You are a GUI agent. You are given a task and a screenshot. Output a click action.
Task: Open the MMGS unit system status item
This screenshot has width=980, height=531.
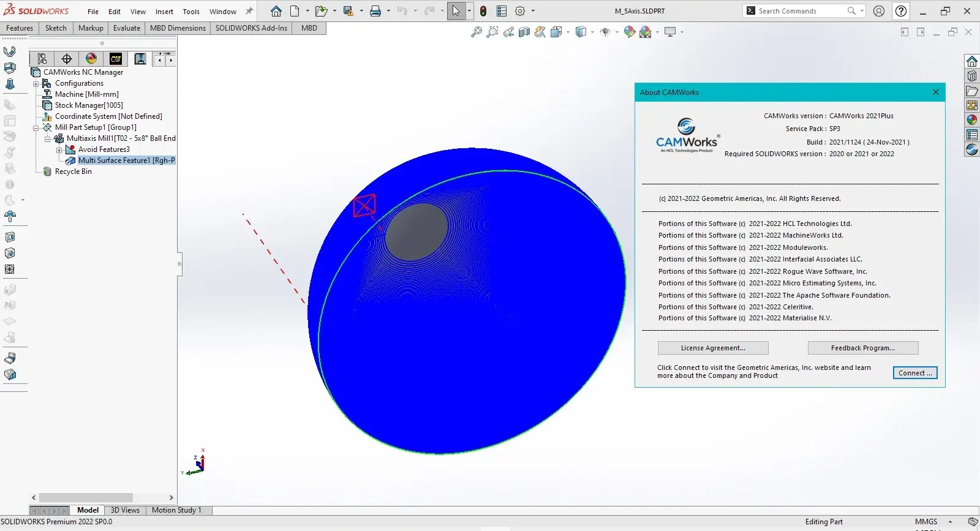coord(926,522)
